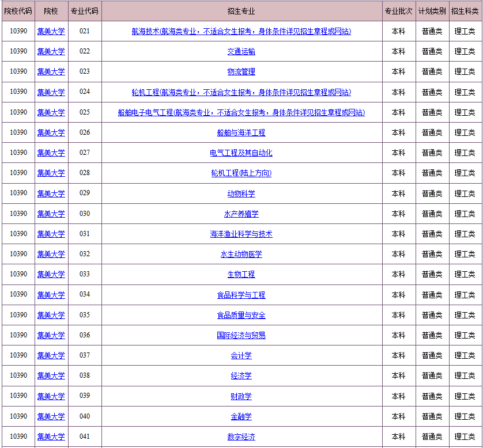Click 集美大学 link in row 021
The height and width of the screenshot is (448, 483).
(x=51, y=32)
